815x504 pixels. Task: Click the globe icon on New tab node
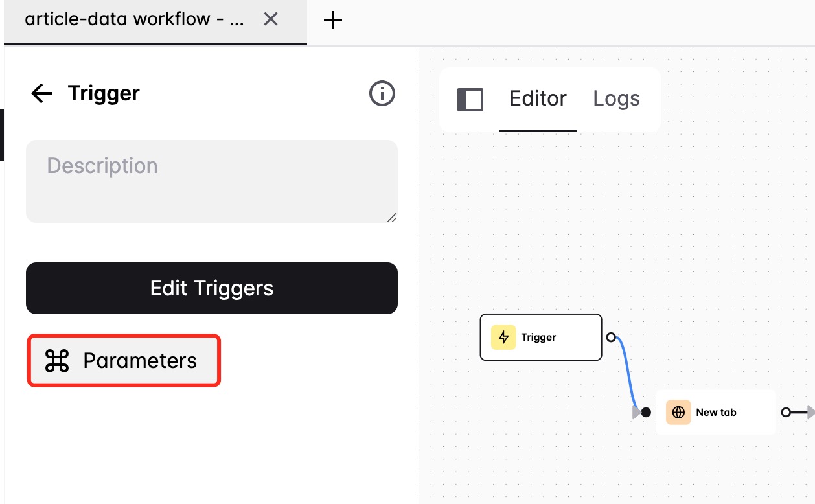[x=678, y=413]
